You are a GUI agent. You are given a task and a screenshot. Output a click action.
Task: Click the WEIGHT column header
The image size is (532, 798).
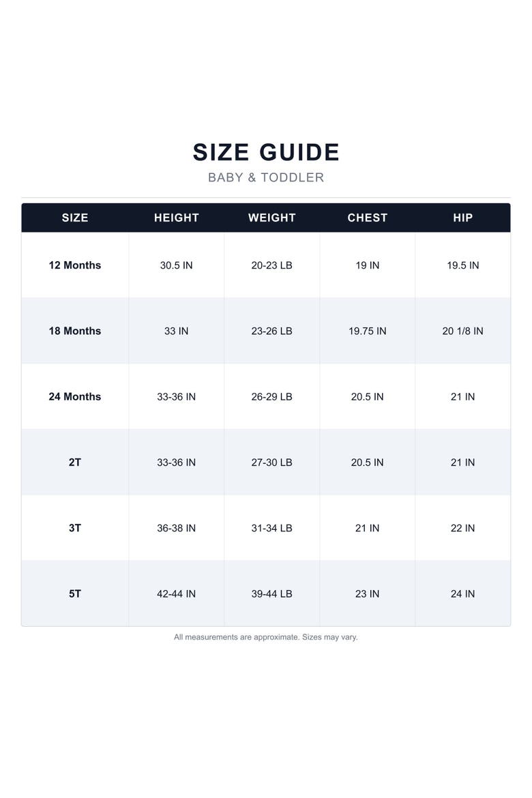[272, 218]
